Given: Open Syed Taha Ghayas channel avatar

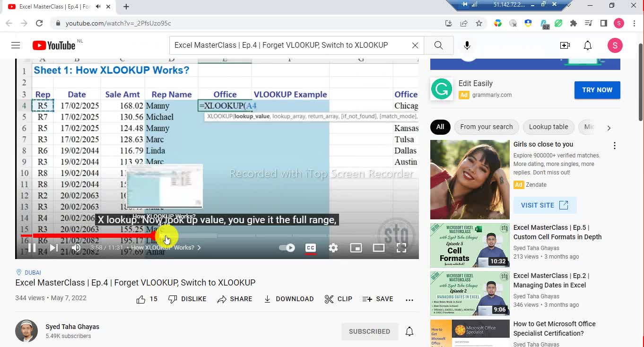Looking at the screenshot, I should [26, 331].
